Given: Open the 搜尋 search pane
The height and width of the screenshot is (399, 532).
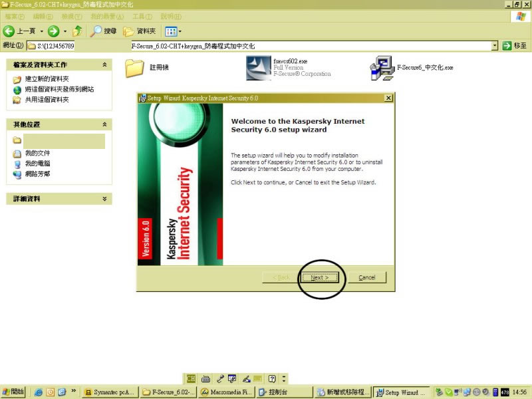Looking at the screenshot, I should click(x=104, y=31).
